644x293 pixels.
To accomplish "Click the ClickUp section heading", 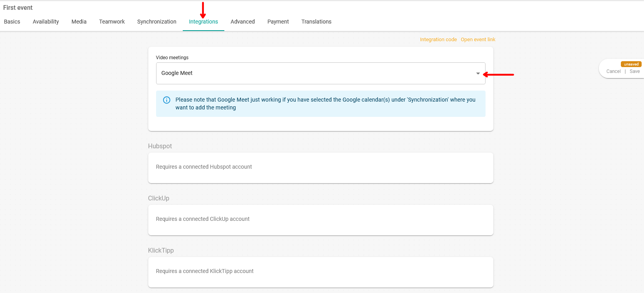I will pyautogui.click(x=159, y=198).
